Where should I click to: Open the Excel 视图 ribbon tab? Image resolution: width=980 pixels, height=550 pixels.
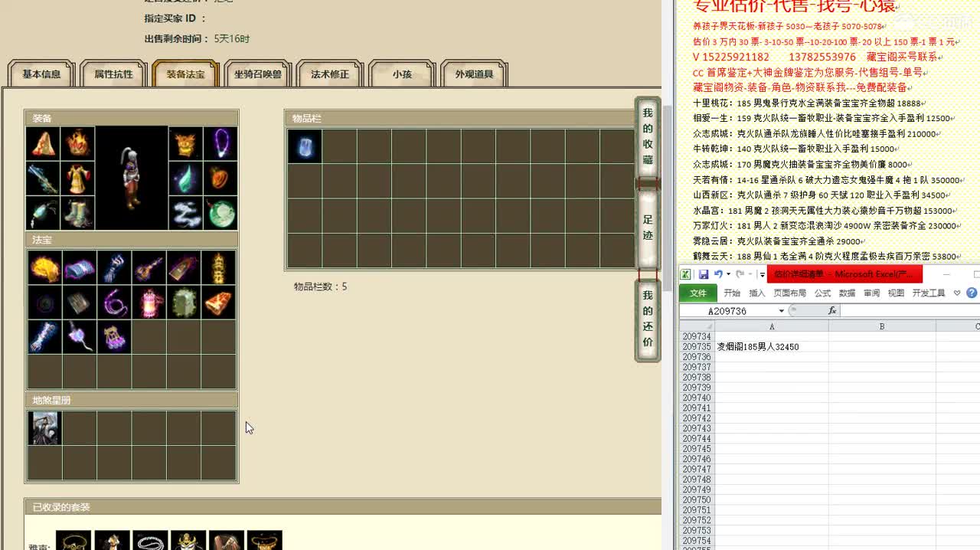point(897,293)
